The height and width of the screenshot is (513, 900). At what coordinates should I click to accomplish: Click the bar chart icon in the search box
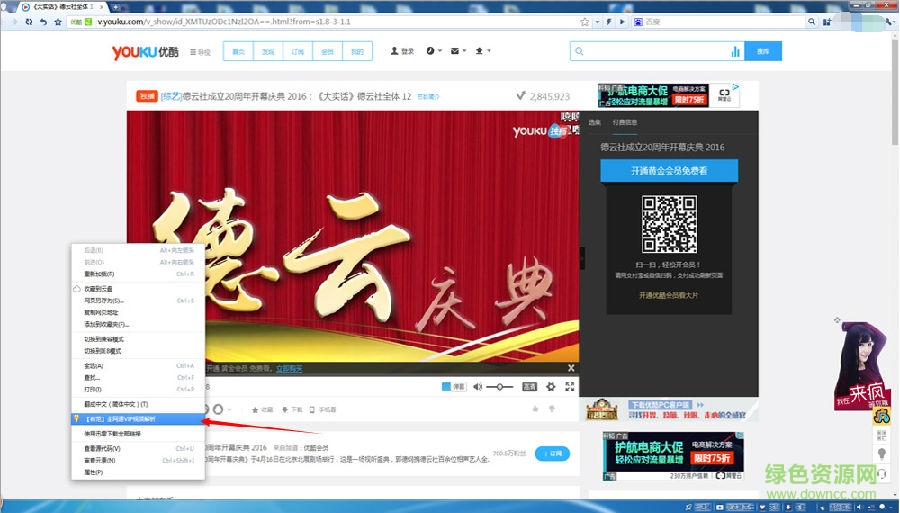[x=736, y=52]
